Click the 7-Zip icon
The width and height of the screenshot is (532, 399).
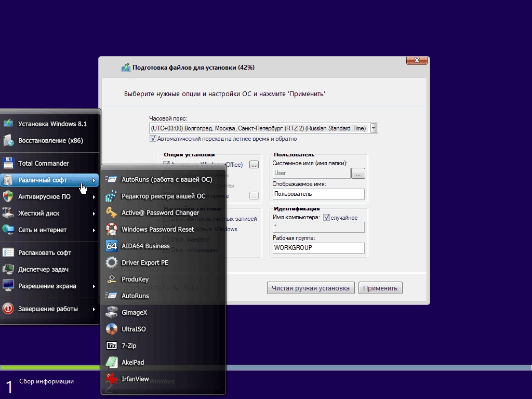111,345
